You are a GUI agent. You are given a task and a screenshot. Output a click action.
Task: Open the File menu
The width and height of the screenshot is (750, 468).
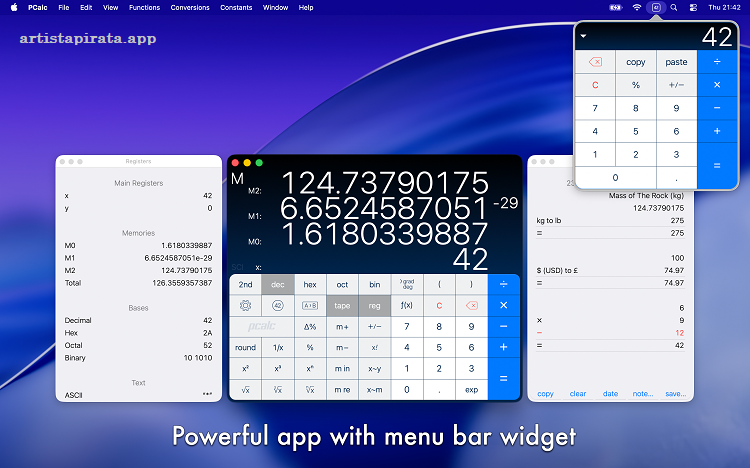[x=64, y=7]
